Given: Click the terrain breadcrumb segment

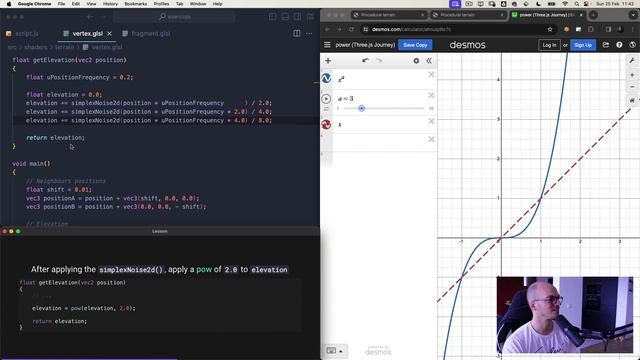Looking at the screenshot, I should click(64, 47).
